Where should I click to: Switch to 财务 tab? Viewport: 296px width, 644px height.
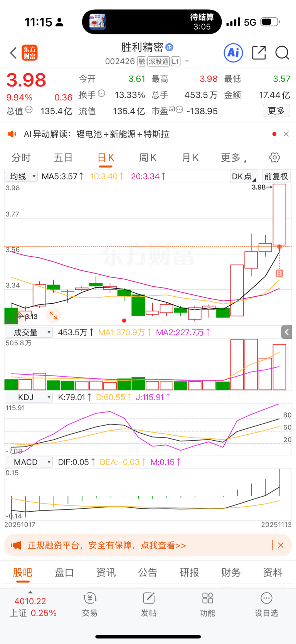coord(231,572)
